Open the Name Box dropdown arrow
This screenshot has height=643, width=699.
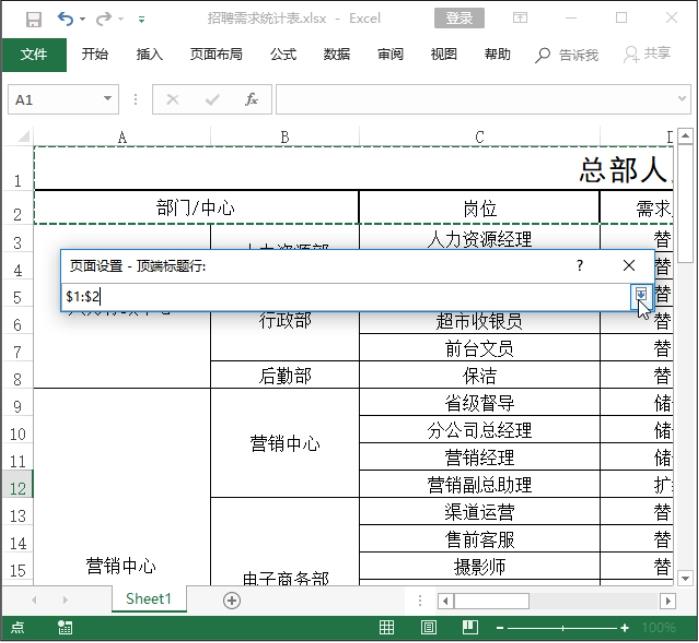click(x=110, y=100)
